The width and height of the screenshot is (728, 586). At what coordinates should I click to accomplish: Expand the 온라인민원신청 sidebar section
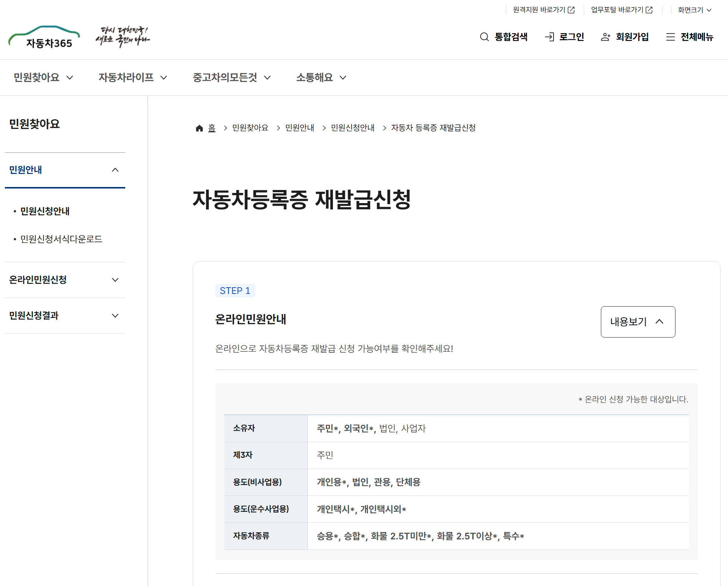(115, 280)
